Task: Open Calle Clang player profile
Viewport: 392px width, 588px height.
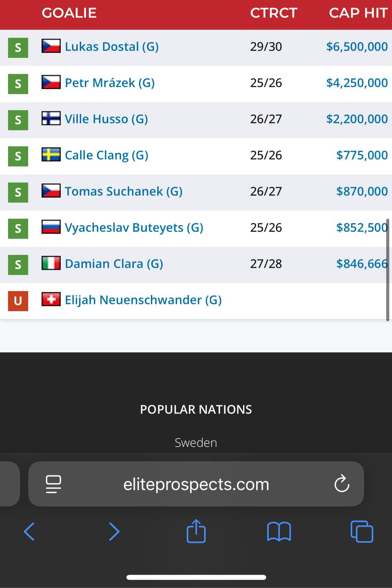Action: pos(106,155)
